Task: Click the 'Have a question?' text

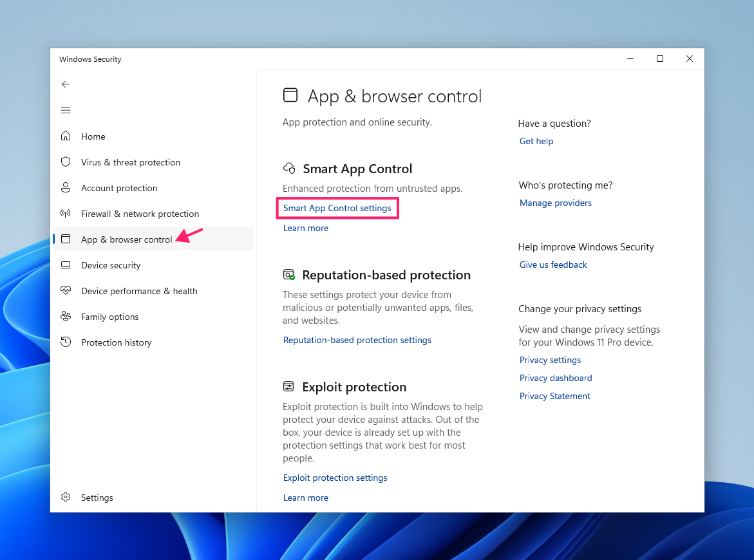Action: [554, 124]
